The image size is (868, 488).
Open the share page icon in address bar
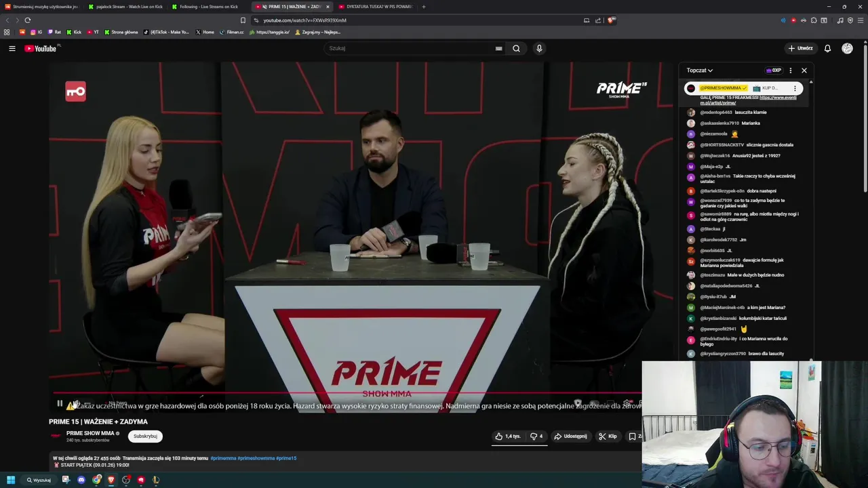pyautogui.click(x=598, y=20)
